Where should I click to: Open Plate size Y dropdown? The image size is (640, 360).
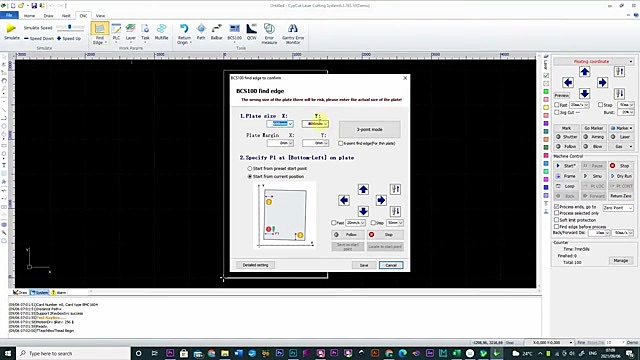point(326,124)
